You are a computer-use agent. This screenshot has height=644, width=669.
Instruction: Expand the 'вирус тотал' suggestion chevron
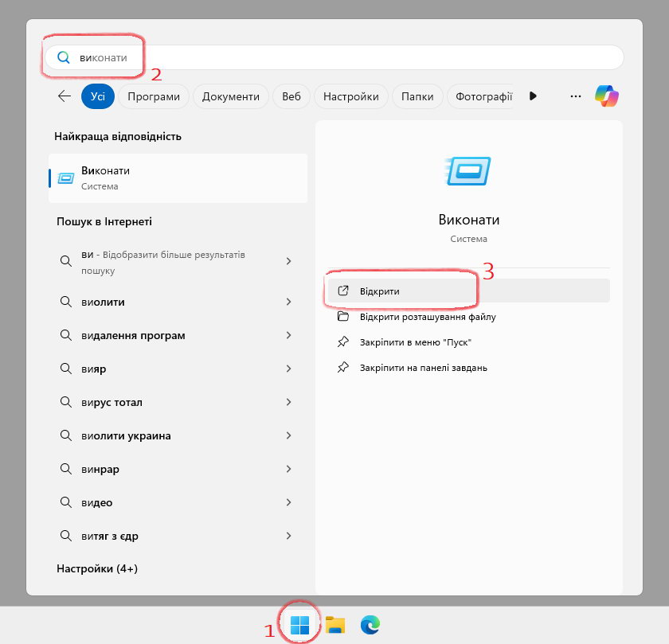click(x=288, y=402)
